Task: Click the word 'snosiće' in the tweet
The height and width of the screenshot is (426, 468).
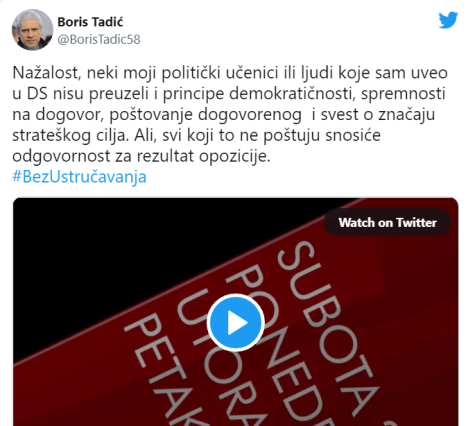Action: (353, 135)
